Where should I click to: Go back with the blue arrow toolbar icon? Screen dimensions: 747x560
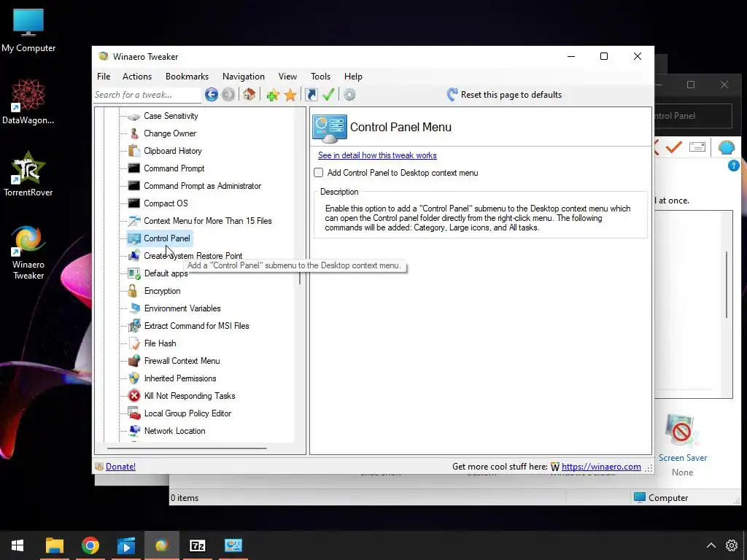point(212,94)
